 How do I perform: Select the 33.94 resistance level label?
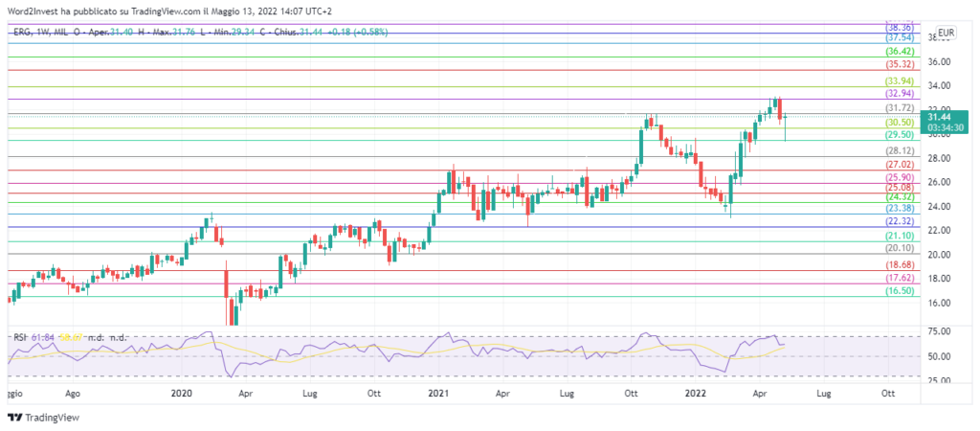coord(901,81)
